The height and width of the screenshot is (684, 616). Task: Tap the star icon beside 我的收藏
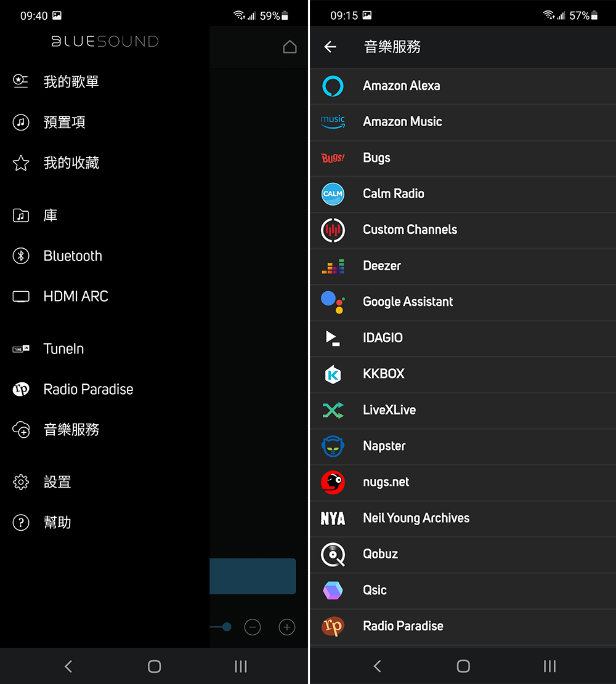(x=20, y=163)
